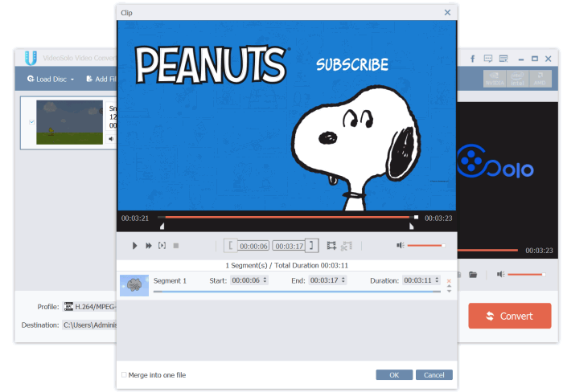Click the right trim marker on timeline
The image size is (563, 392).
[x=411, y=226]
